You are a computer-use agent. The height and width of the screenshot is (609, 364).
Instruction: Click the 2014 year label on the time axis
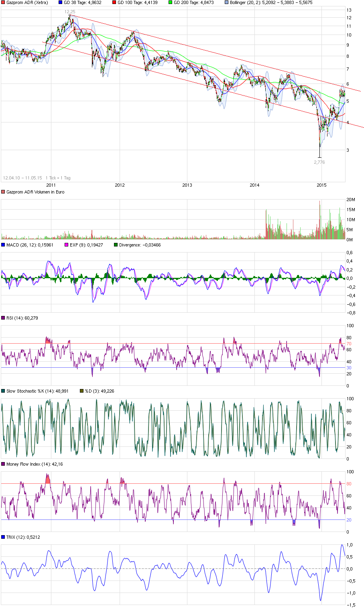coord(254,185)
